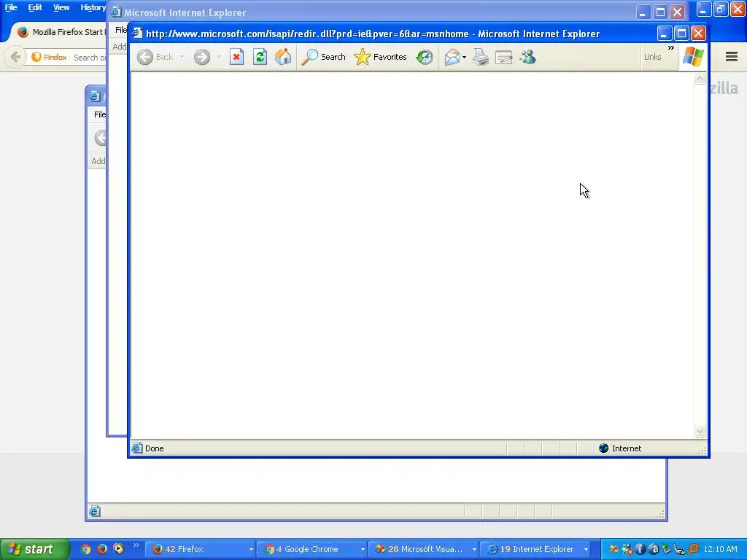
Task: Open File menu in middle Internet Explorer window
Action: click(x=121, y=30)
